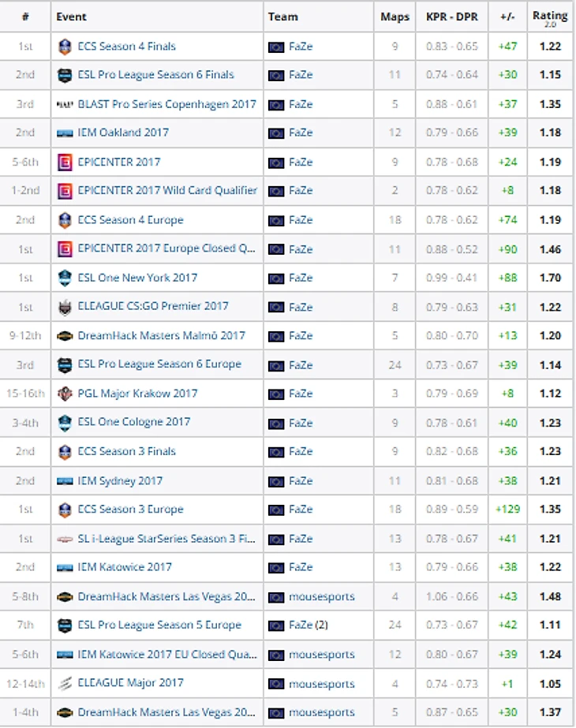This screenshot has width=576, height=728.
Task: Click the ESL One New York 2017 icon
Action: 65,278
